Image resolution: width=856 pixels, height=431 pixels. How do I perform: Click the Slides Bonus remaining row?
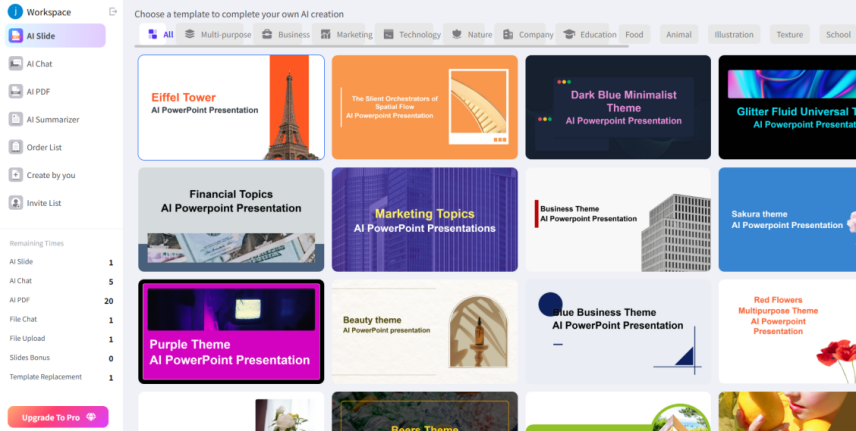point(61,358)
